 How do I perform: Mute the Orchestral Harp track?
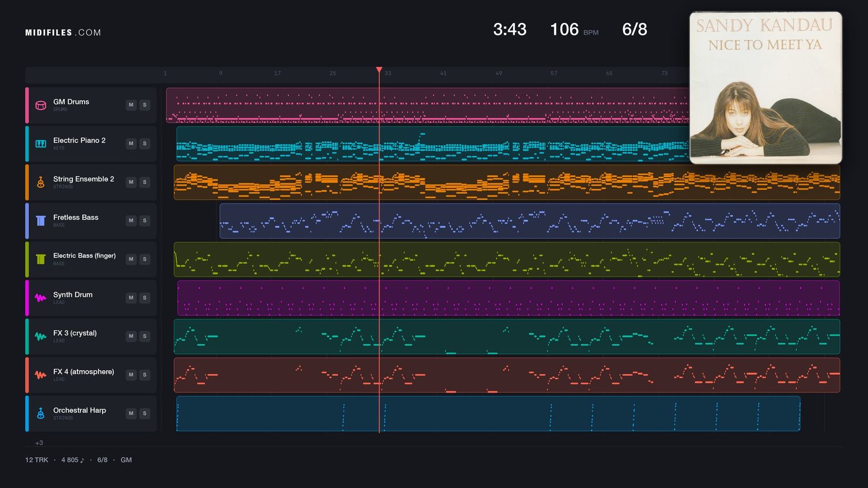pos(131,413)
